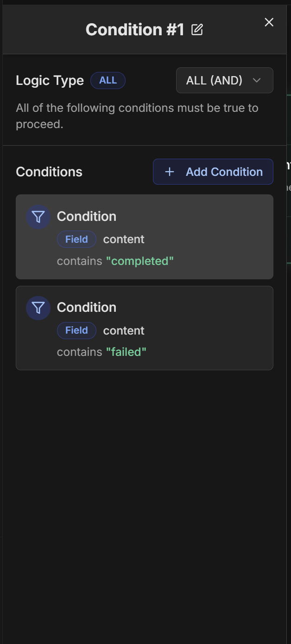Click the Field badge on the "failed" condition
Viewport: 291px width, 644px height.
pyautogui.click(x=76, y=330)
